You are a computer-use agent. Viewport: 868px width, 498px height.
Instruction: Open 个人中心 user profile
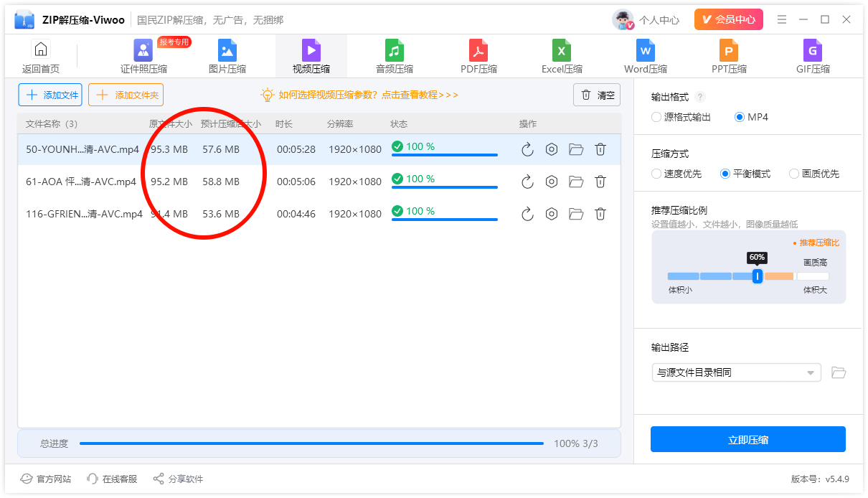tap(646, 19)
